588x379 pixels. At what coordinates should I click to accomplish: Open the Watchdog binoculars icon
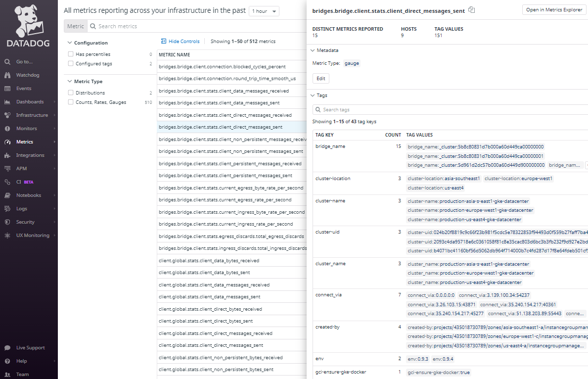(7, 75)
